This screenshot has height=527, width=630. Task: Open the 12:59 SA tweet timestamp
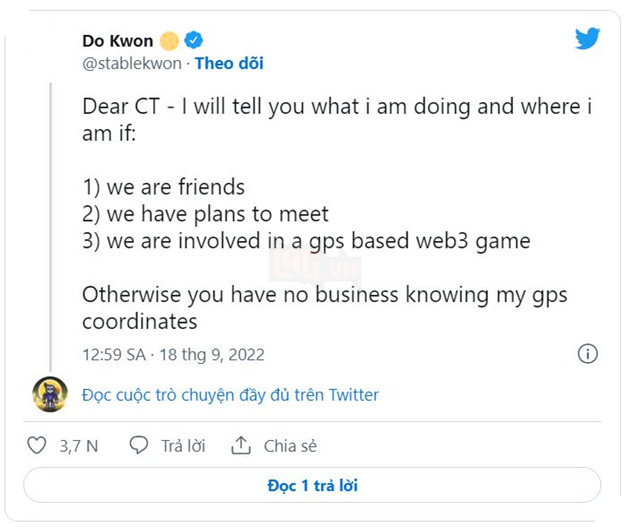114,355
